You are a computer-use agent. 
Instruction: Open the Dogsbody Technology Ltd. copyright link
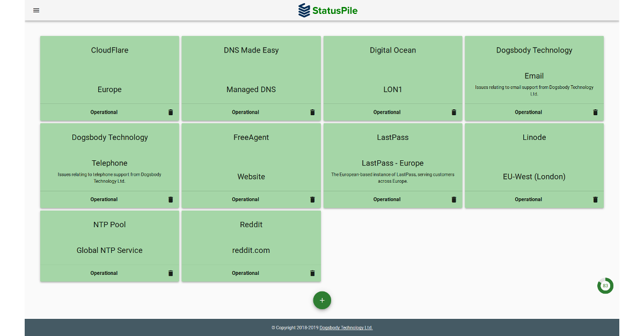tap(346, 327)
